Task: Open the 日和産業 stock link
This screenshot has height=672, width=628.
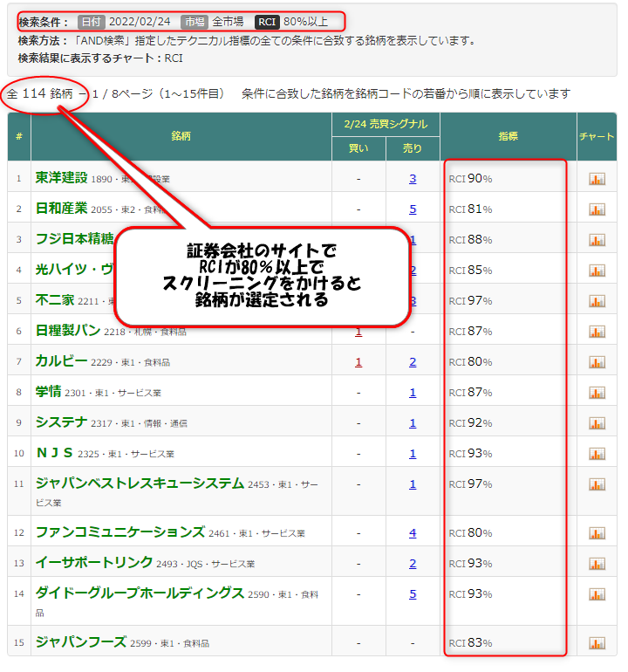Action: pos(61,209)
